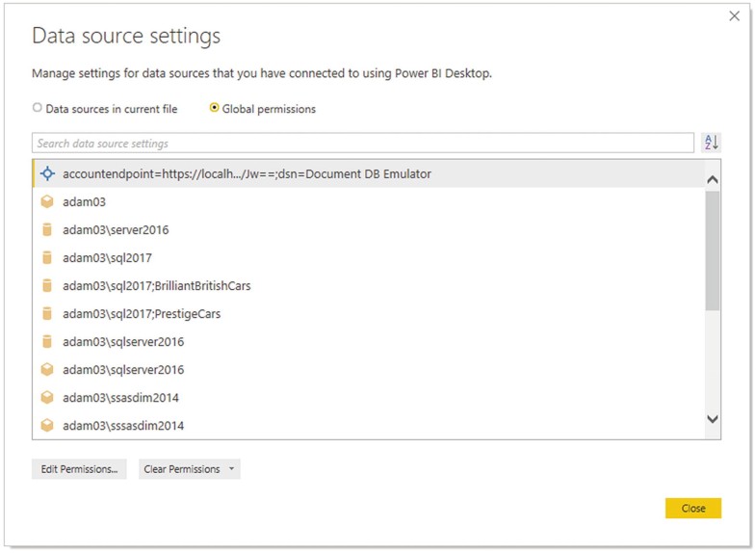Click the database icon beside adam03\server2016
This screenshot has width=756, height=553.
click(47, 229)
